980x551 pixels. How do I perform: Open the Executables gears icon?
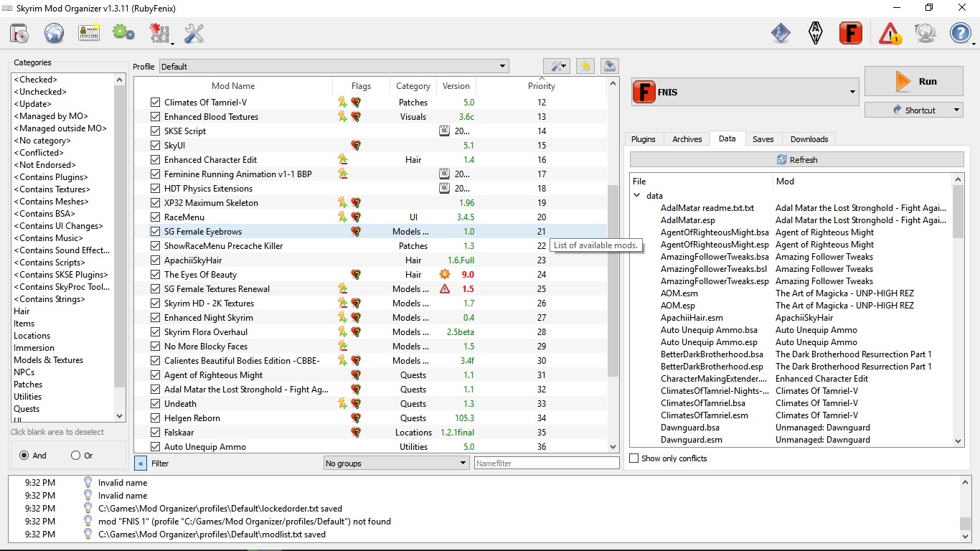[123, 33]
